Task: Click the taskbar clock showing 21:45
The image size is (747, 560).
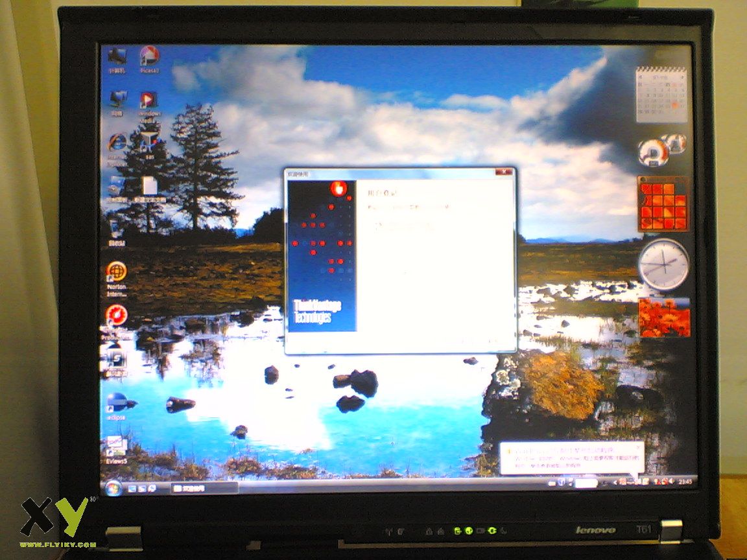Action: click(x=685, y=482)
